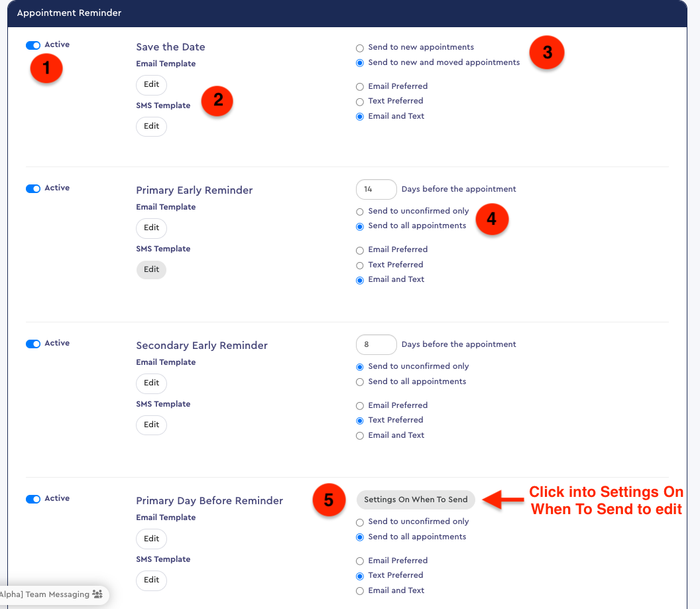Select "Send to new appointments" option

point(359,48)
